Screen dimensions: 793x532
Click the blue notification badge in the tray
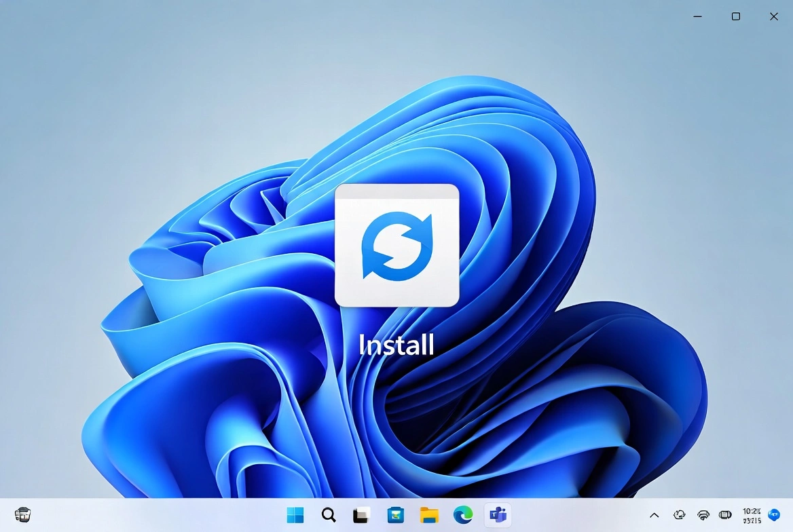[x=774, y=516]
